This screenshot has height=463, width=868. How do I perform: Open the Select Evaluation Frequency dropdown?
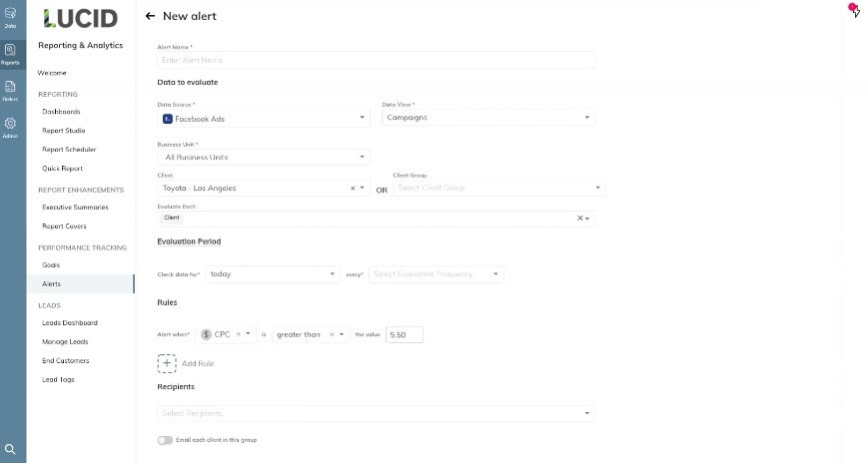436,273
